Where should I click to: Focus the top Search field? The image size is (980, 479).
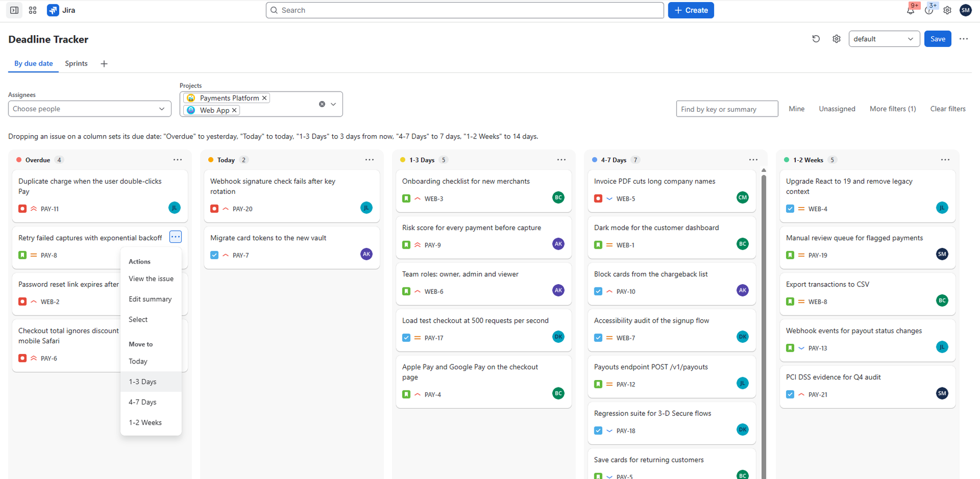464,10
